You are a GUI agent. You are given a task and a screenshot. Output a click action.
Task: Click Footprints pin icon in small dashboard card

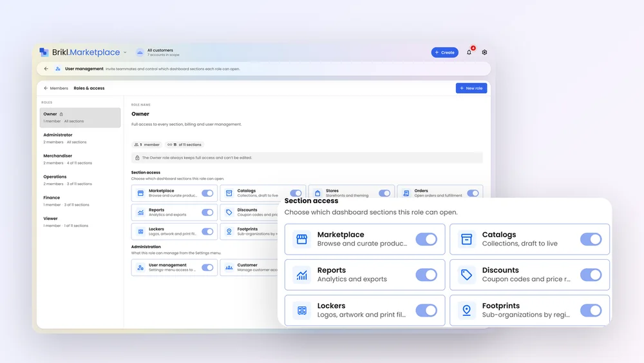tap(229, 231)
